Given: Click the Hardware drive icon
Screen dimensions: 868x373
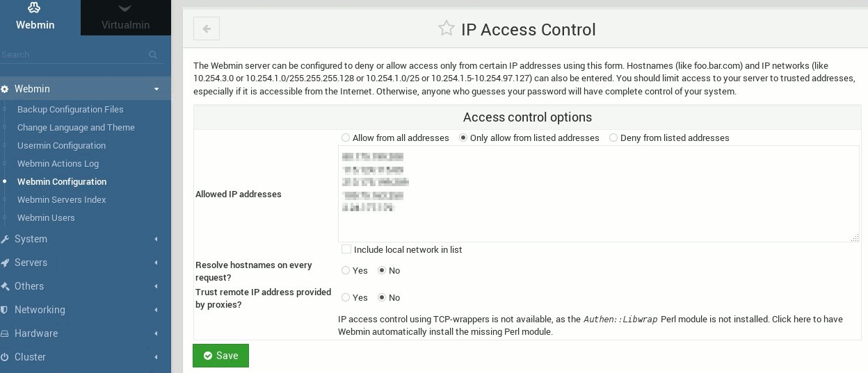Looking at the screenshot, I should tap(5, 333).
